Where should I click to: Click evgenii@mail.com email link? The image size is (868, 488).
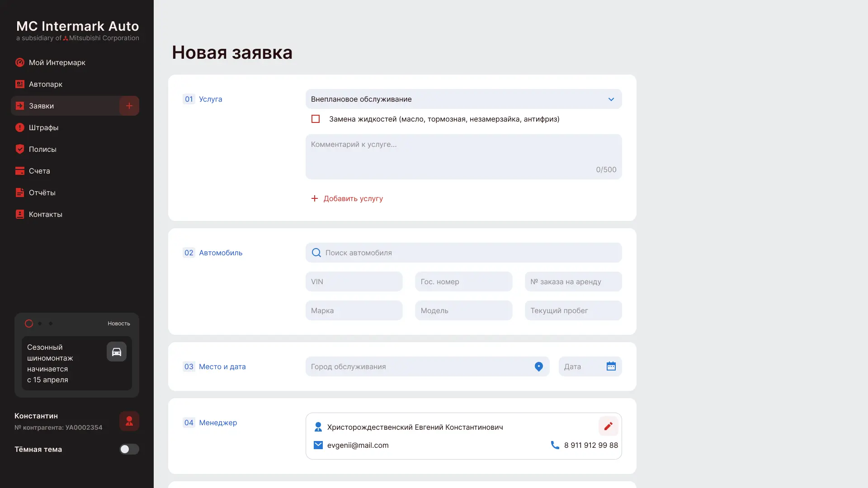tap(358, 445)
